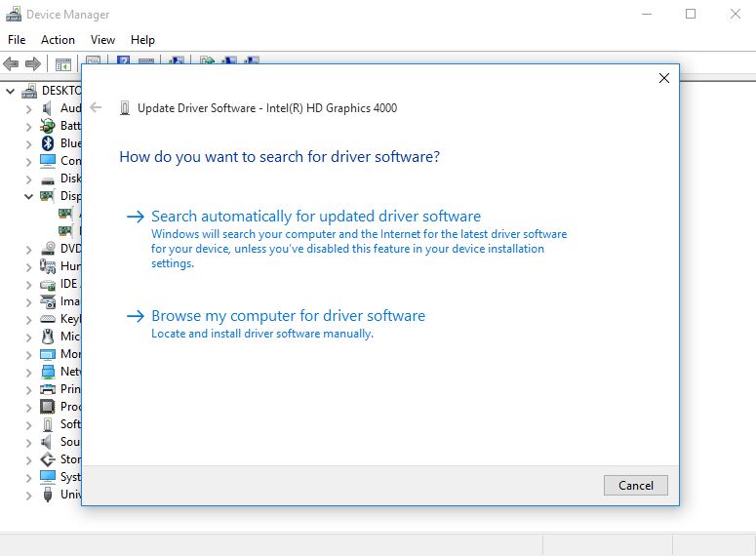Collapse the Display adapters tree node
Image resolution: width=756 pixels, height=556 pixels.
click(29, 196)
